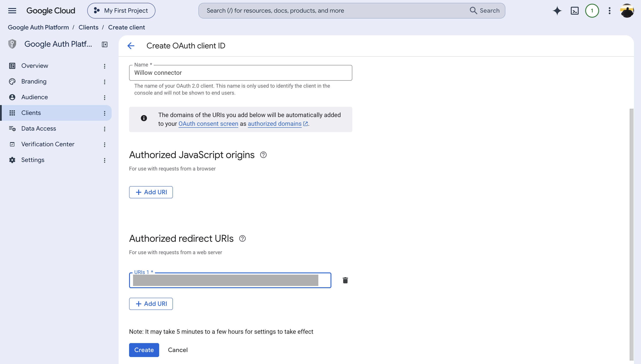Select Overview in the sidebar

(56, 66)
